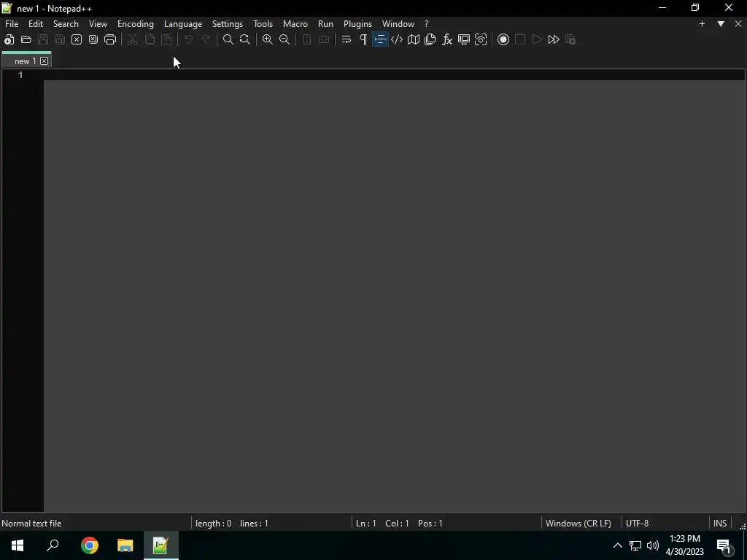Click the X at the menu bar's right end
747x560 pixels.
tap(738, 24)
